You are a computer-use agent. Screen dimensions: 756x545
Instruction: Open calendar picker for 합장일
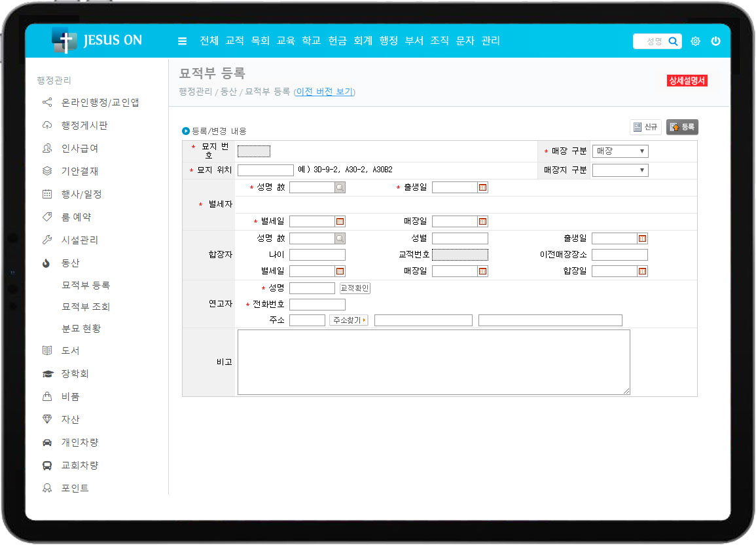642,271
